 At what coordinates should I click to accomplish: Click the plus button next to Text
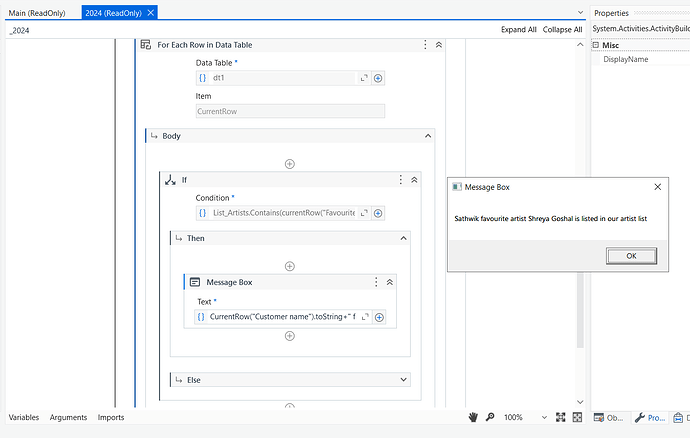[x=379, y=317]
